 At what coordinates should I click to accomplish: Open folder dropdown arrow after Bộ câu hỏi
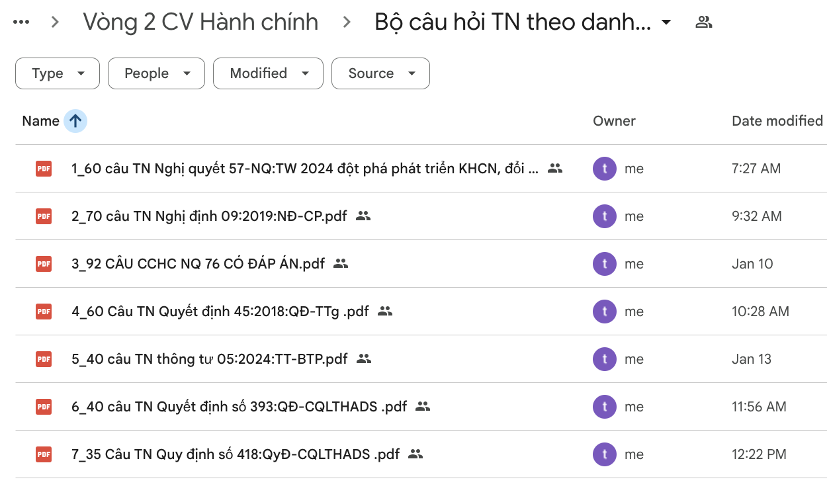666,22
